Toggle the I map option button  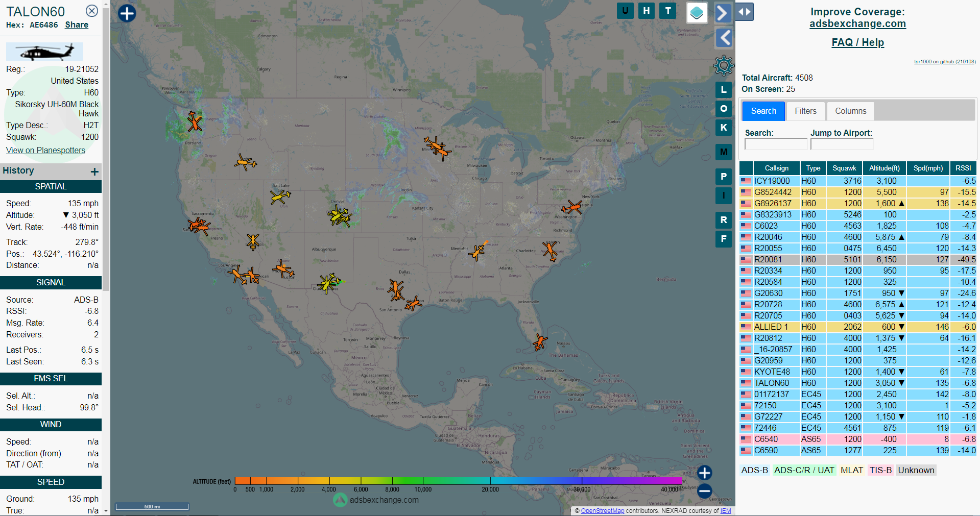(x=724, y=195)
